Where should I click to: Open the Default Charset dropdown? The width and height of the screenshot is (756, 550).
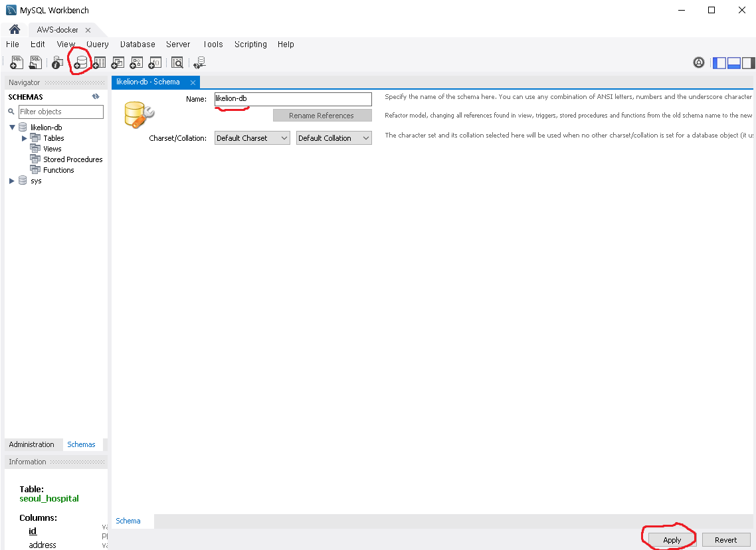click(252, 138)
